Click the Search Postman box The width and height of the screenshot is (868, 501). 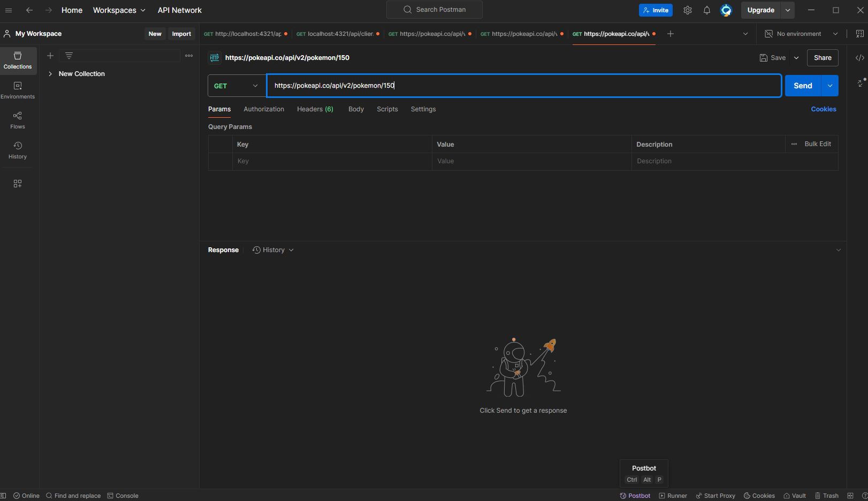click(x=435, y=10)
